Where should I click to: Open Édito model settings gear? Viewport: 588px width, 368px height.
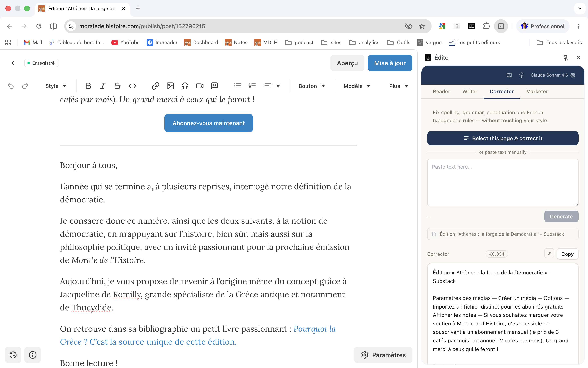point(573,75)
